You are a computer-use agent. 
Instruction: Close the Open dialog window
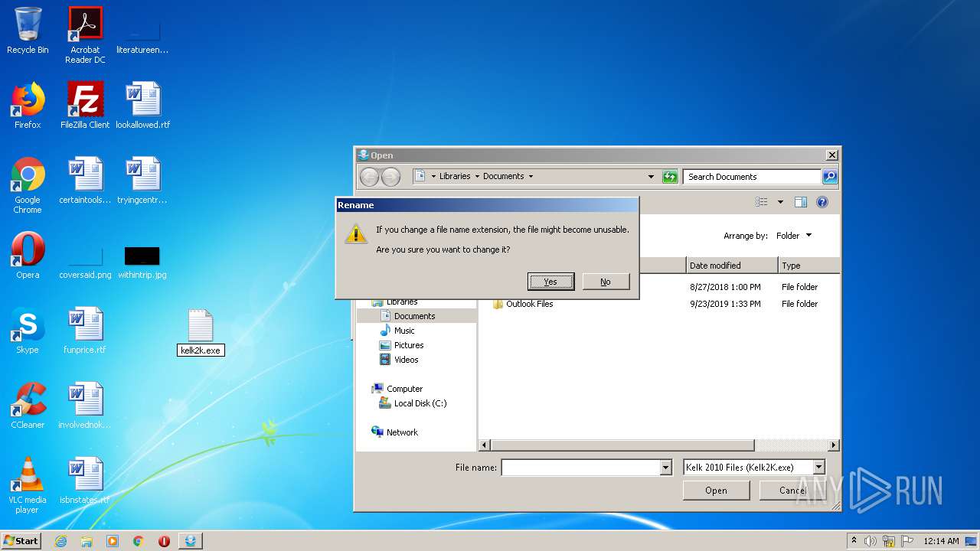832,155
